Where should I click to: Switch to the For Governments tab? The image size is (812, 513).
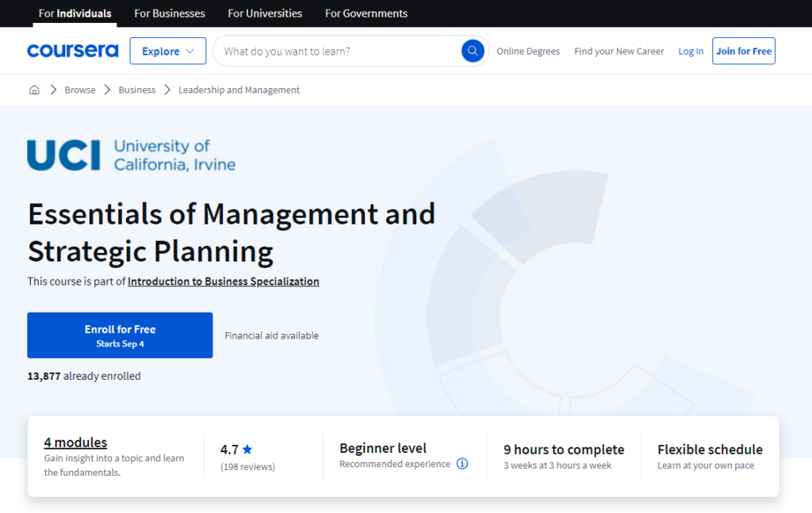click(366, 13)
